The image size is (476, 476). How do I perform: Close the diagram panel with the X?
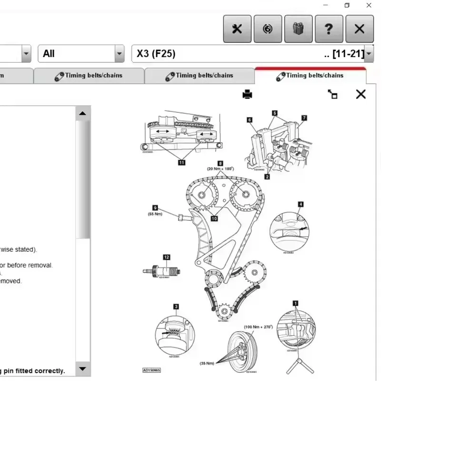click(361, 94)
